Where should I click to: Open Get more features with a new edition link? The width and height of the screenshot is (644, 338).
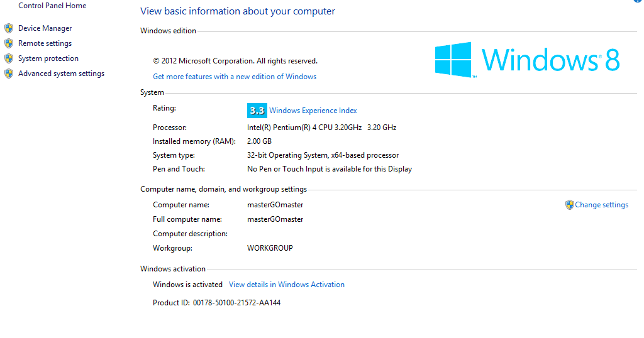click(235, 77)
